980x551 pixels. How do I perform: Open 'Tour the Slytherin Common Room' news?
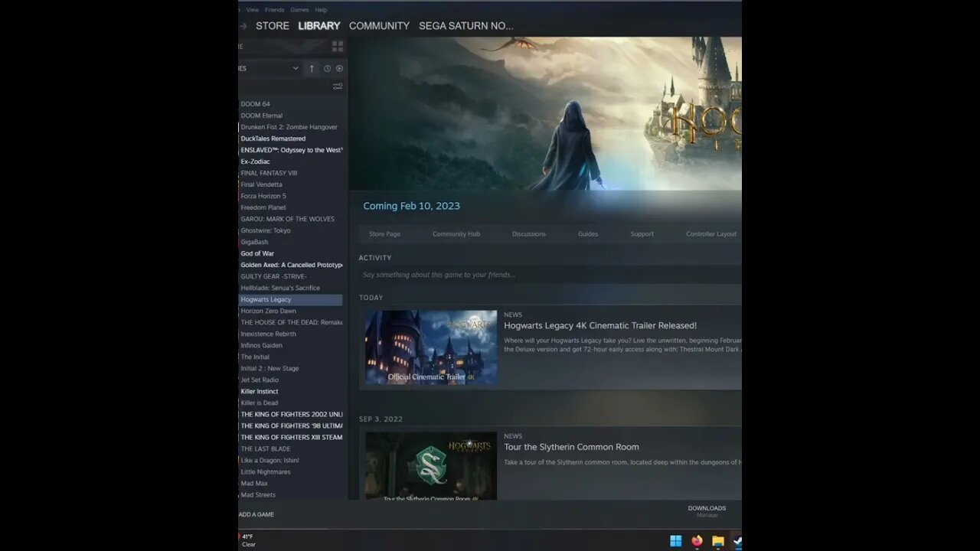click(571, 447)
